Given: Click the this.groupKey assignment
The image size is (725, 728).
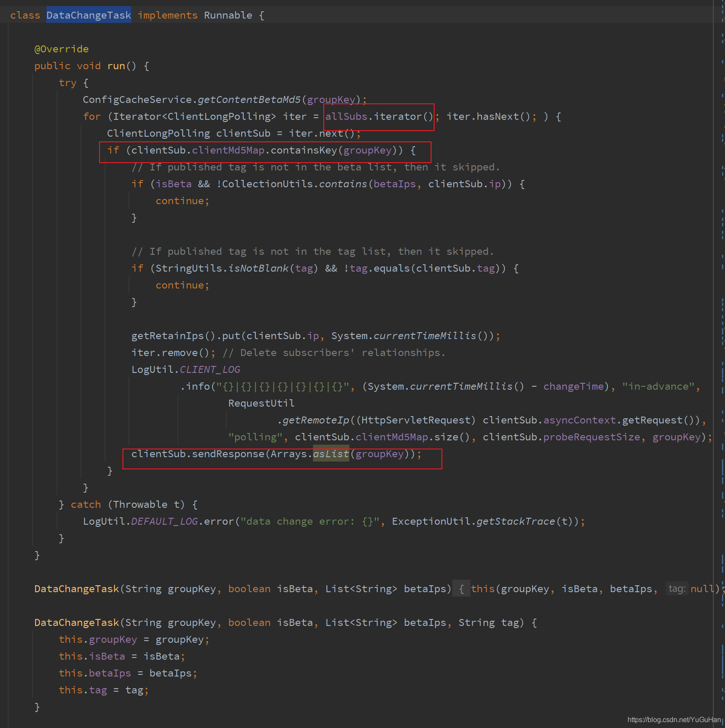Looking at the screenshot, I should (x=134, y=639).
